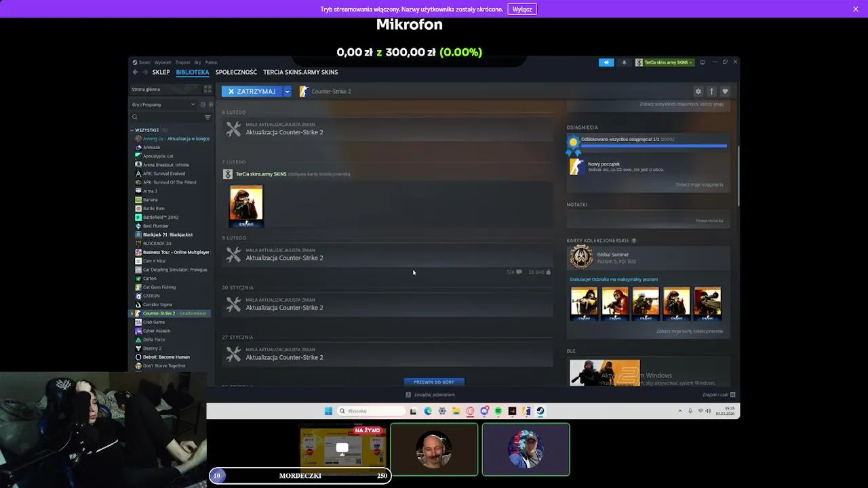The image size is (868, 488).
Task: Open the TerCia skins.army SKINS account dropdown
Action: (x=664, y=62)
